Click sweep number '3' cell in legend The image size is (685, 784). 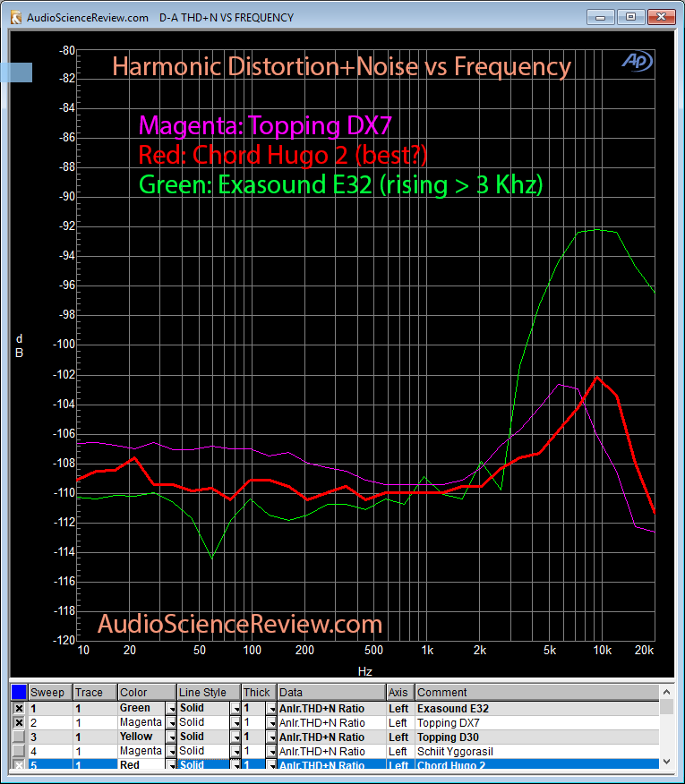click(50, 737)
